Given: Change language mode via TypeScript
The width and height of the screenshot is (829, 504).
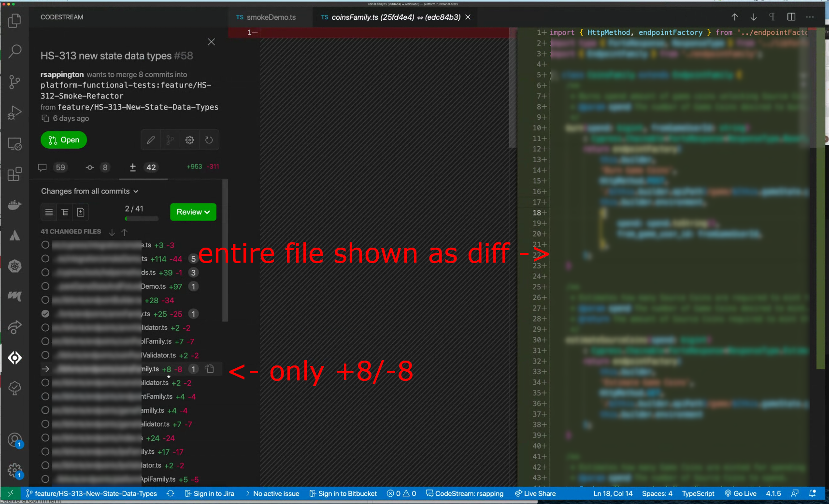Looking at the screenshot, I should point(698,493).
